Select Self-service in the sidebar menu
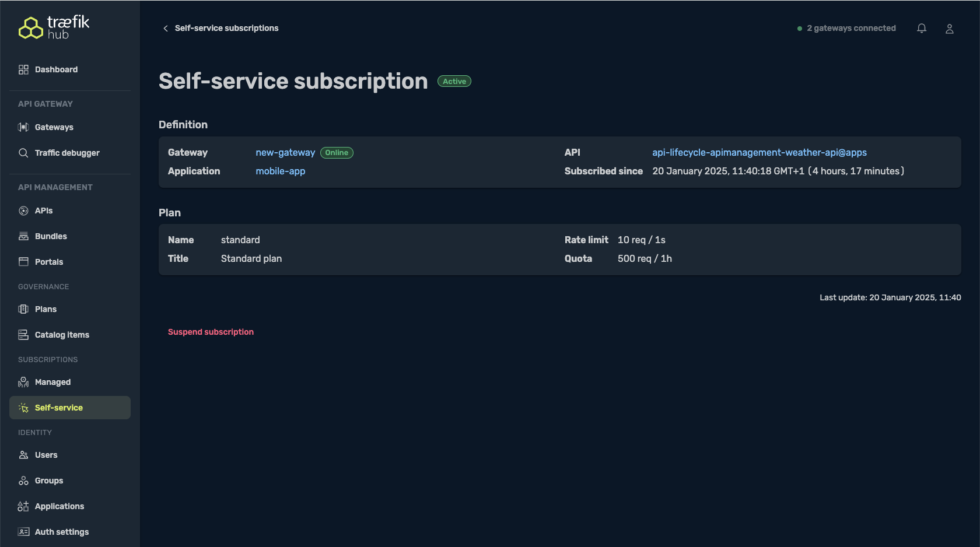Image resolution: width=980 pixels, height=547 pixels. (59, 408)
